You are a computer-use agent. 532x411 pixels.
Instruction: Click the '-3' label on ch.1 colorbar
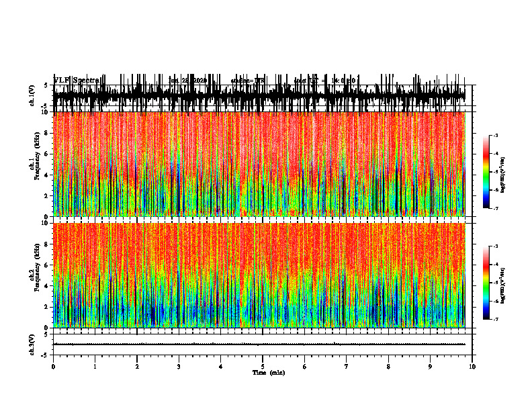pyautogui.click(x=495, y=135)
